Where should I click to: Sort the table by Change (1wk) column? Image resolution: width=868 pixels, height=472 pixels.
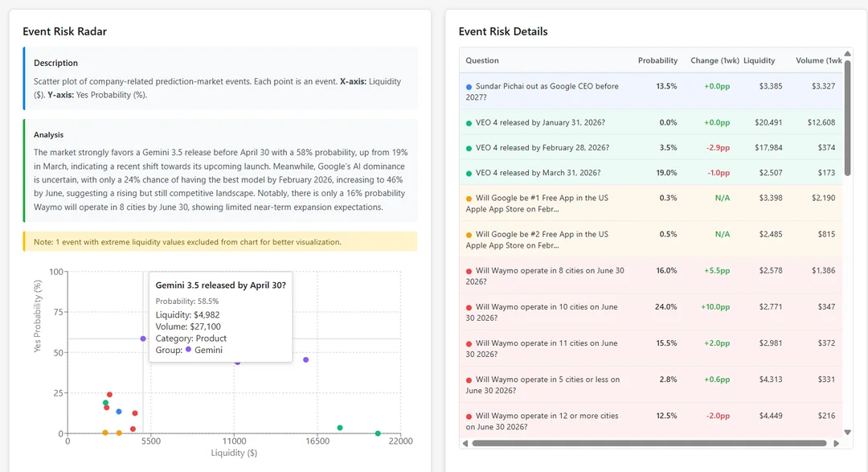(714, 60)
